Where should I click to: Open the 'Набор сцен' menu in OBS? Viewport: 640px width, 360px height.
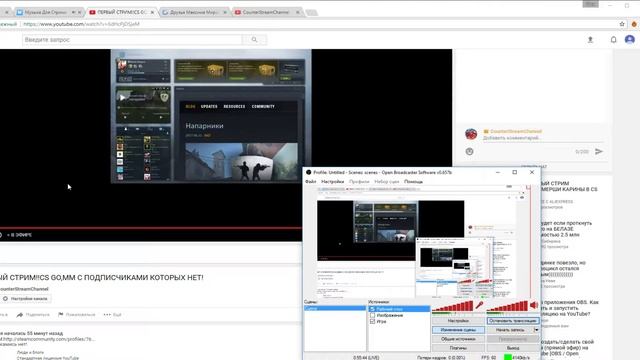coord(387,182)
